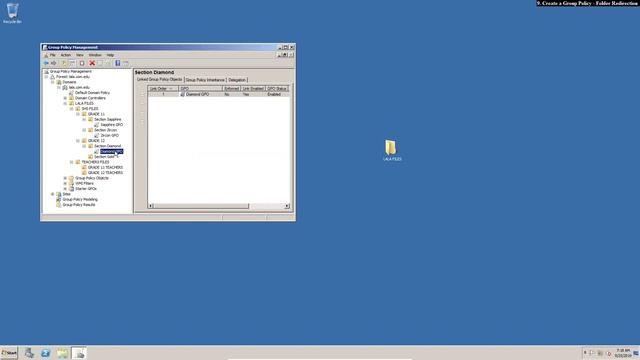The image size is (640, 360).
Task: Select the lala.com.edu domain node
Action: [x=79, y=87]
